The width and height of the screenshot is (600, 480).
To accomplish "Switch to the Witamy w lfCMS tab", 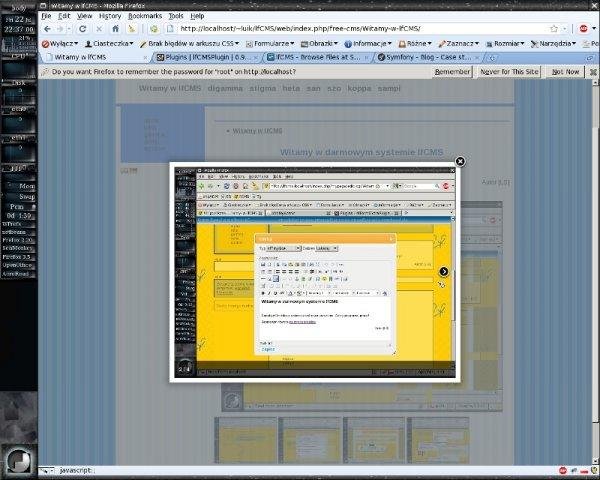I will click(x=96, y=57).
